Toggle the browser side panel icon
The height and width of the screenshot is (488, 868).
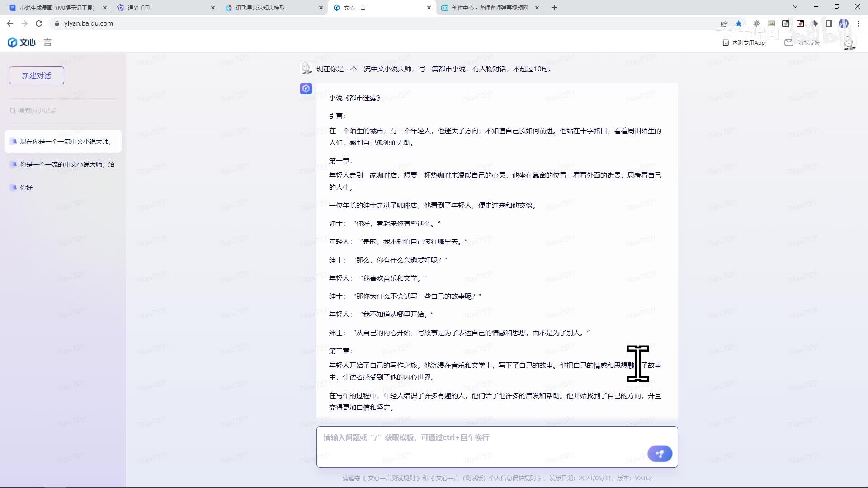[829, 23]
